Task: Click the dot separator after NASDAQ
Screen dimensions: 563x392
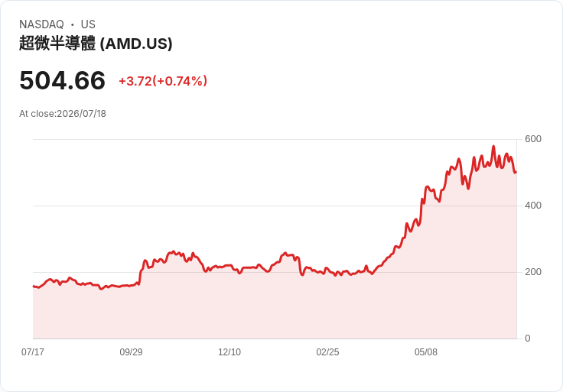Action: click(x=72, y=24)
